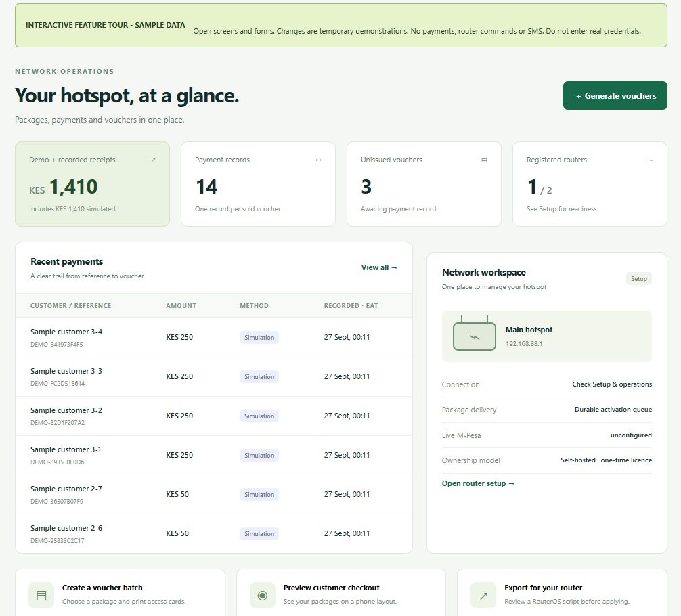Click the Setup badge in Network workspace
This screenshot has width=681, height=616.
point(639,278)
